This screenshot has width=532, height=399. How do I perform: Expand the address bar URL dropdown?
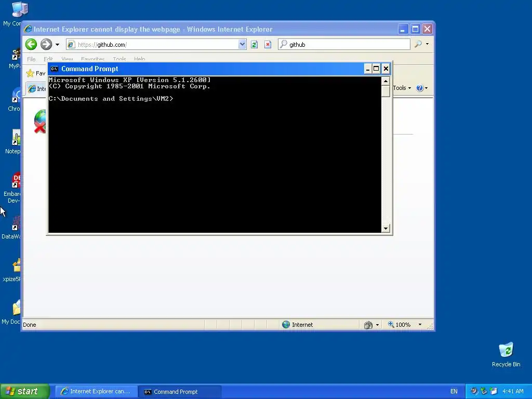[242, 45]
